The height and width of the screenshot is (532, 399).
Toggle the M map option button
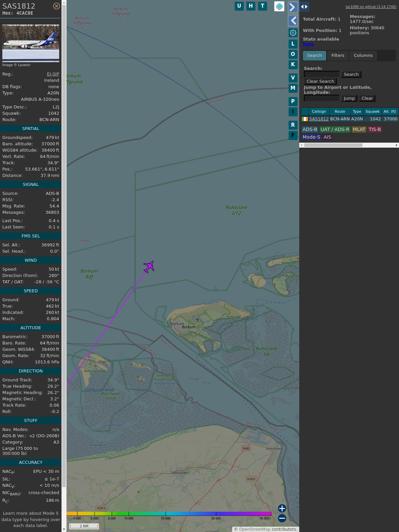pyautogui.click(x=293, y=88)
